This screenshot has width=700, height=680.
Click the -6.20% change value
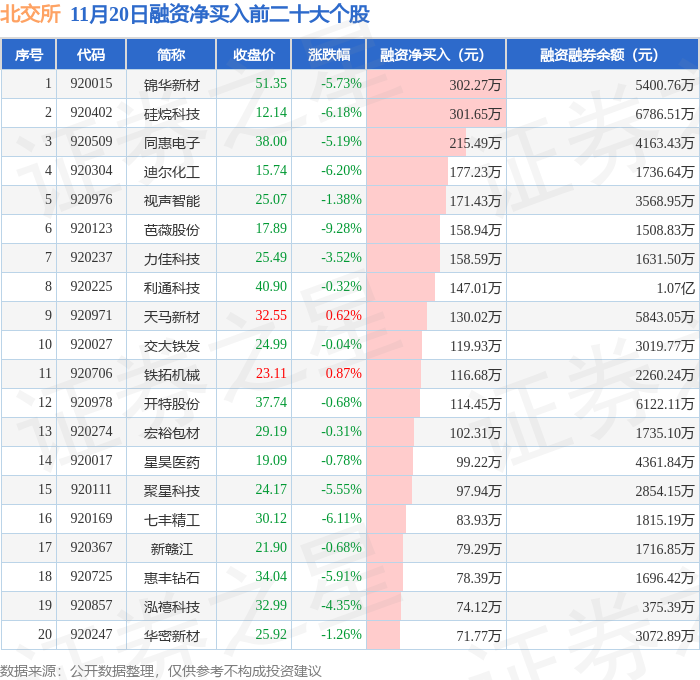coord(341,171)
